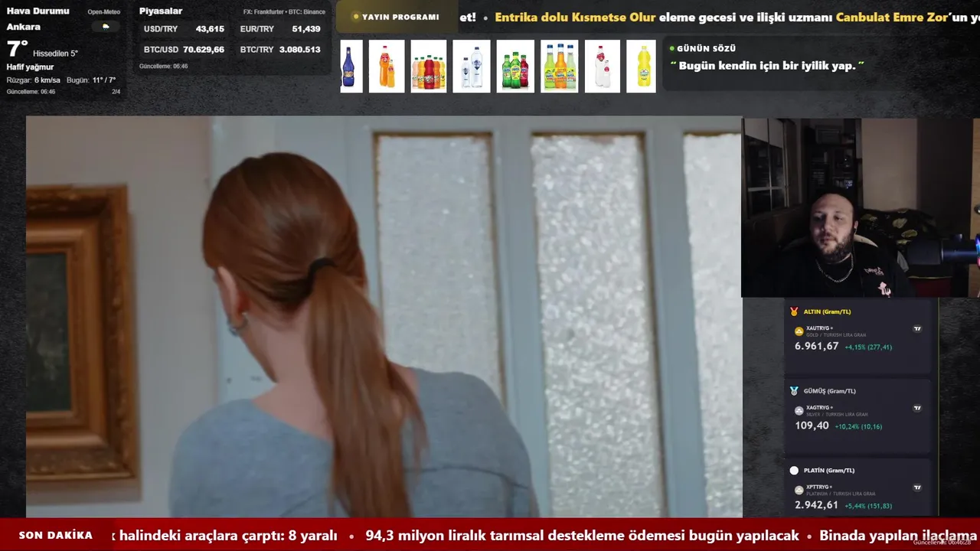Click the USD/TRY rate 43,615
The height and width of the screenshot is (551, 980).
[x=210, y=29]
